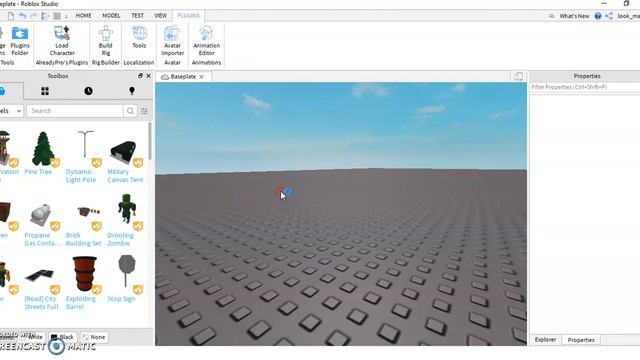Choose the Black background swatch
The width and height of the screenshot is (640, 360).
coord(62,337)
